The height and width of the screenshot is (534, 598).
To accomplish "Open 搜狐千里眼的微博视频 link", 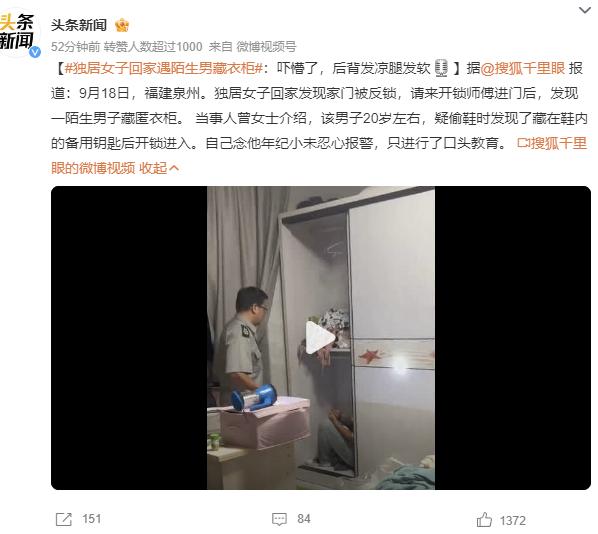I will [x=319, y=156].
